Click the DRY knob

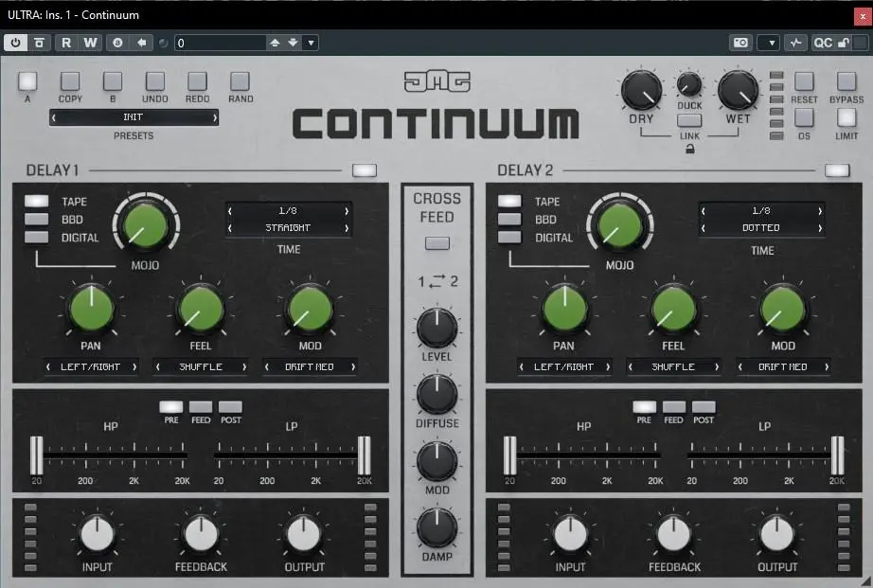(x=641, y=90)
